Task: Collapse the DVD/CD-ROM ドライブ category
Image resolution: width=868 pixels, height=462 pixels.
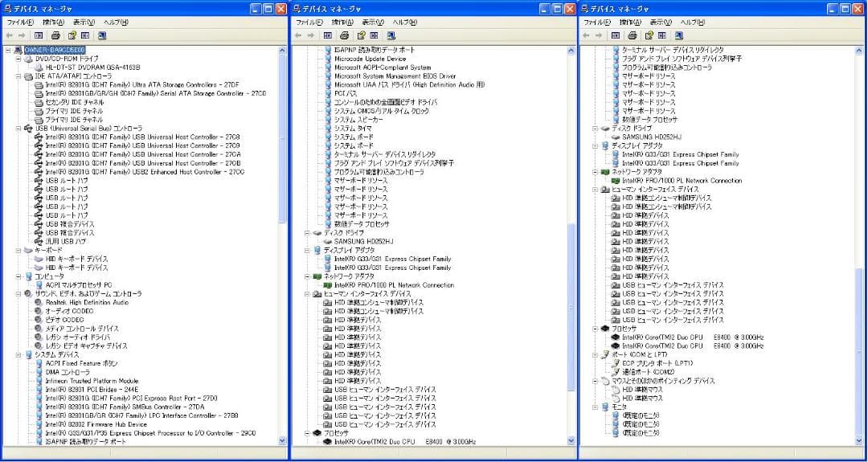Action: point(18,59)
